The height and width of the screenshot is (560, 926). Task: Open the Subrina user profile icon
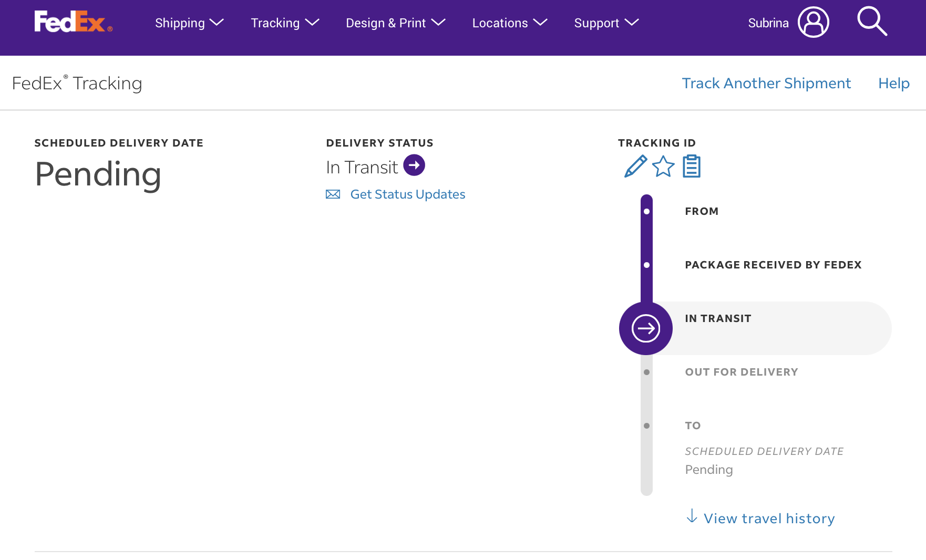click(813, 22)
